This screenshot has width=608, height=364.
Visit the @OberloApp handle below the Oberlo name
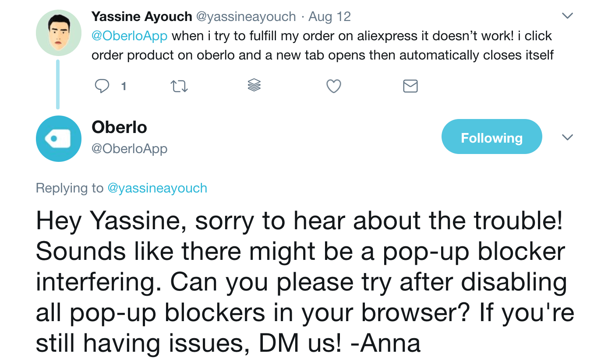129,149
